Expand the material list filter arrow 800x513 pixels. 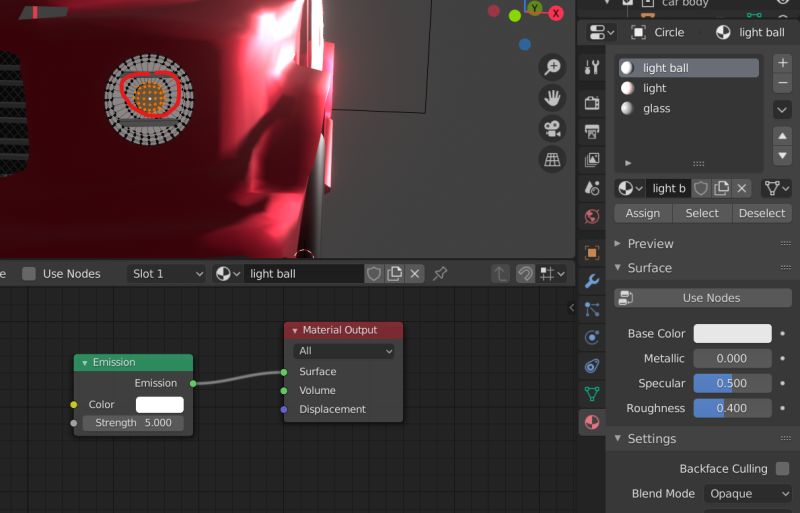(x=628, y=163)
